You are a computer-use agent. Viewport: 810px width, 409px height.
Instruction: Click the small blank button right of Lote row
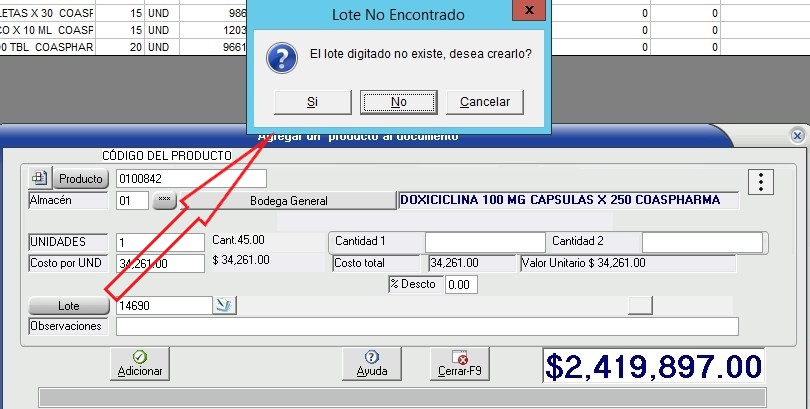click(x=640, y=305)
